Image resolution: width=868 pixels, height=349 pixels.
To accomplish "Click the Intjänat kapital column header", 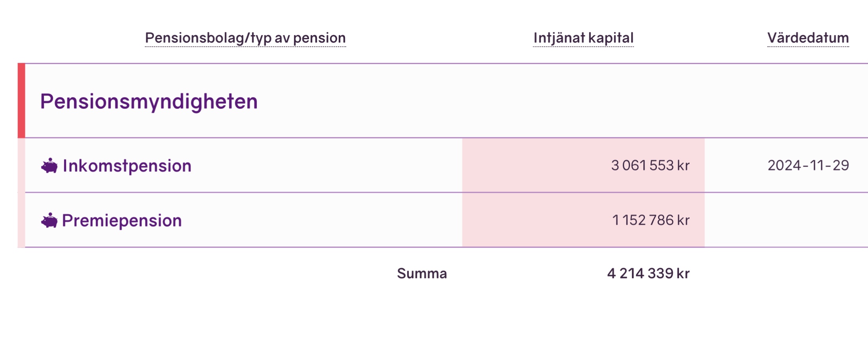I will click(x=583, y=38).
